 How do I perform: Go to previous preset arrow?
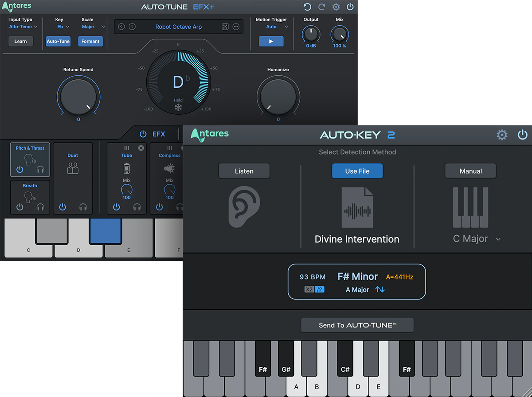pyautogui.click(x=121, y=27)
